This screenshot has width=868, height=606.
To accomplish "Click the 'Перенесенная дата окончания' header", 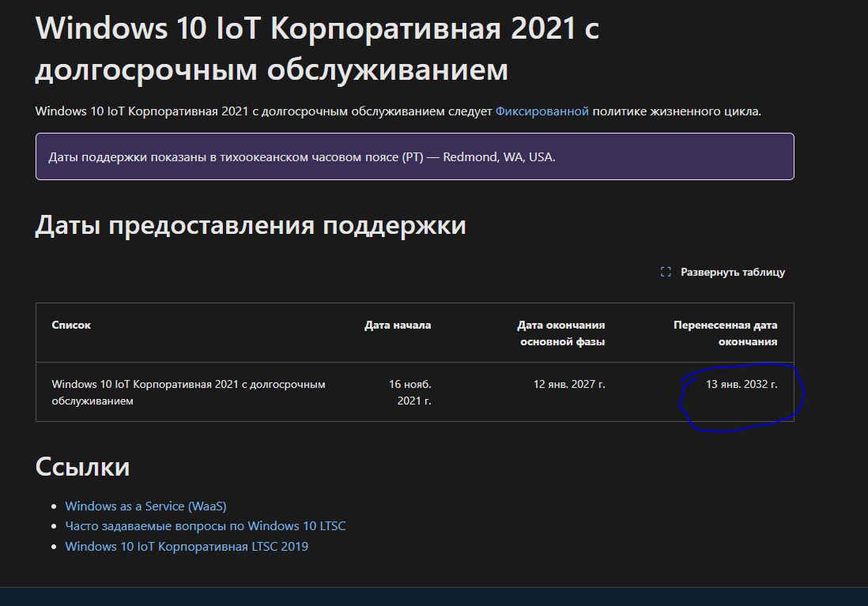I will [x=725, y=333].
